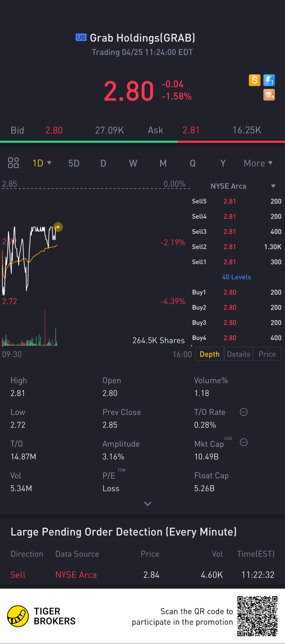285x644 pixels.
Task: Switch to the Price tab
Action: [267, 354]
